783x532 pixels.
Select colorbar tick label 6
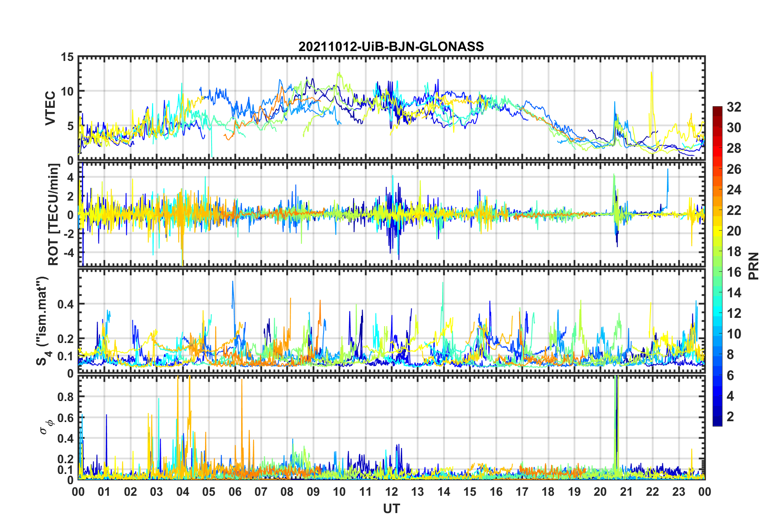point(730,375)
